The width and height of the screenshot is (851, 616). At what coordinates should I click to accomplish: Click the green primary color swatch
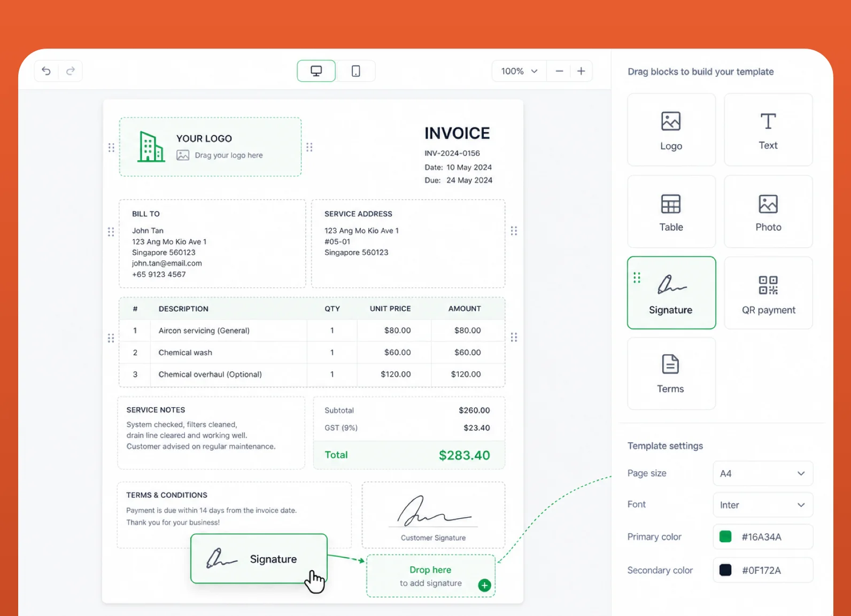(725, 537)
